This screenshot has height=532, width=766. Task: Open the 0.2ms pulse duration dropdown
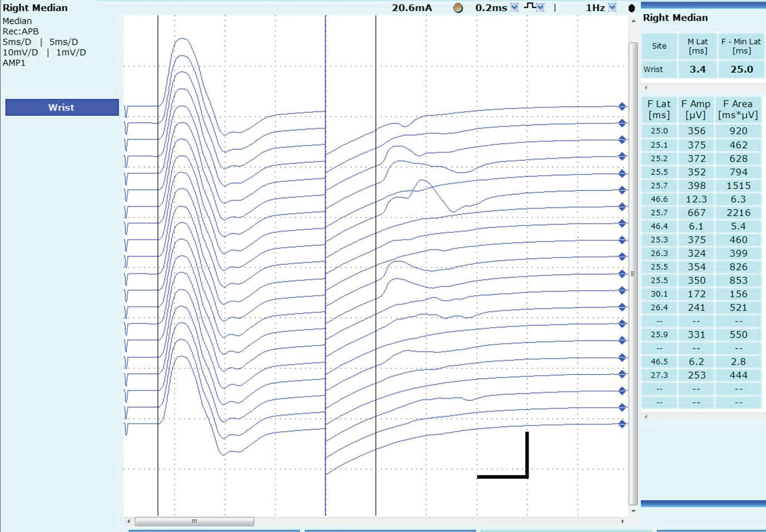[515, 8]
